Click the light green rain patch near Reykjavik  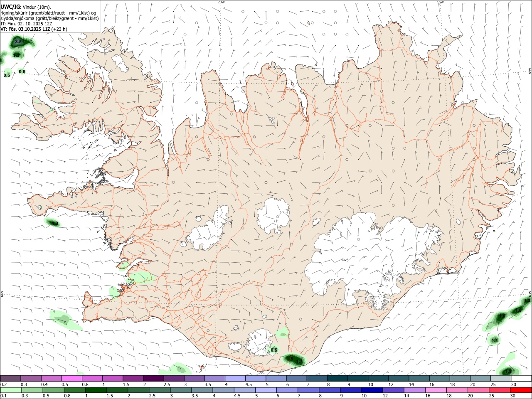tap(140, 277)
